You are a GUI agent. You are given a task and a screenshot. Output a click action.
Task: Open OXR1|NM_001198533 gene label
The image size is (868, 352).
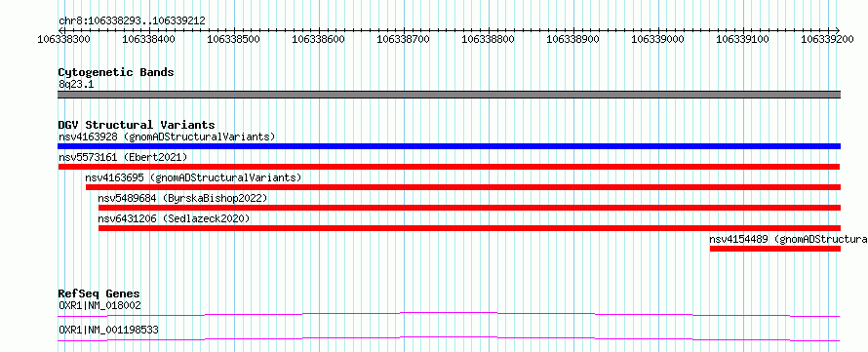108,330
